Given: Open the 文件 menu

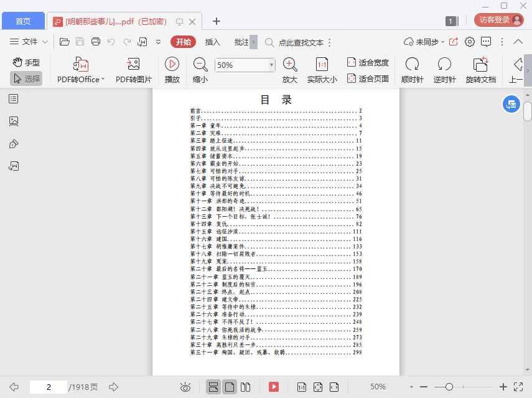Looking at the screenshot, I should pos(29,42).
